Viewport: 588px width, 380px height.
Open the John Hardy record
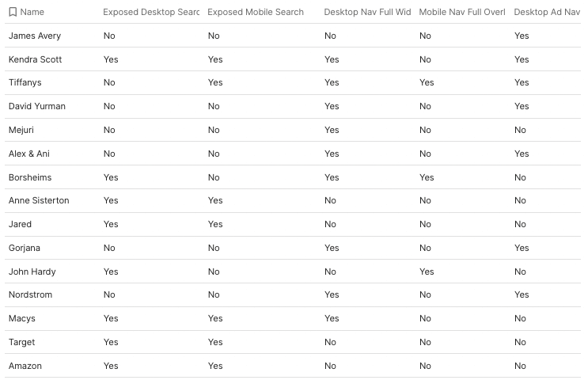click(x=32, y=272)
